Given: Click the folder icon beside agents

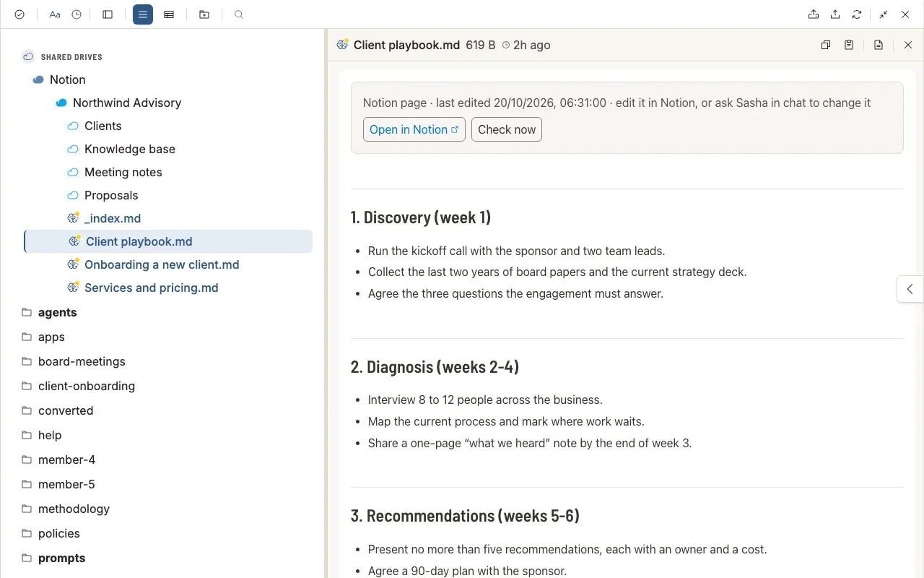Looking at the screenshot, I should [27, 312].
